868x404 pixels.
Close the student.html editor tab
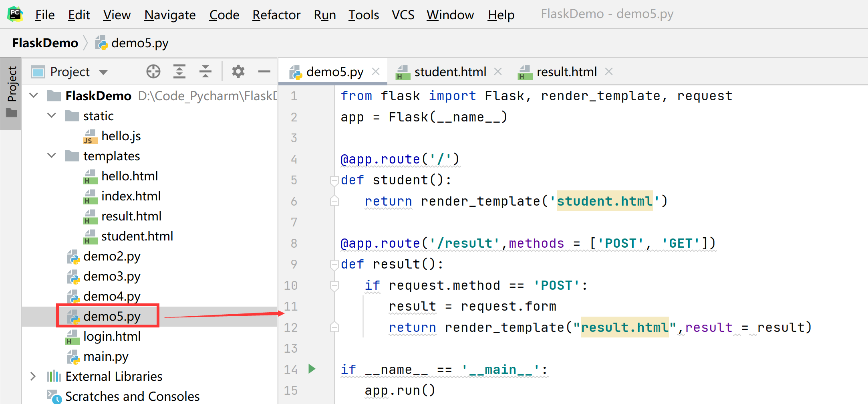[x=498, y=72]
